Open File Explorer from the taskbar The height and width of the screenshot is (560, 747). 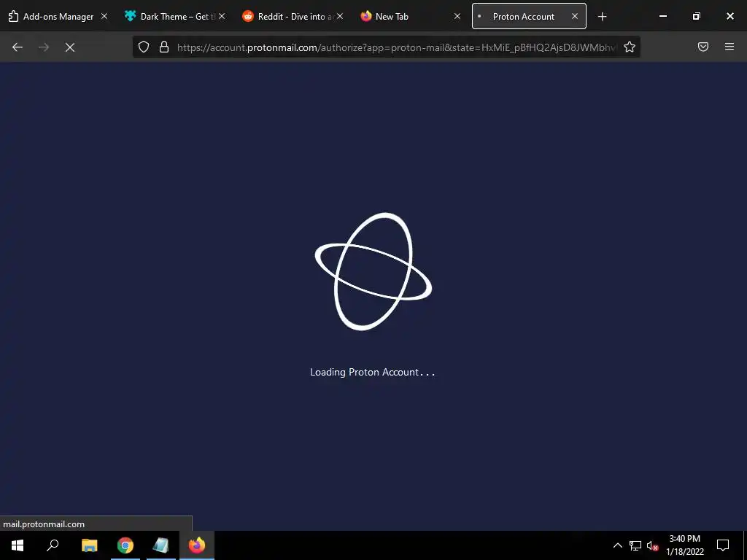tap(89, 545)
